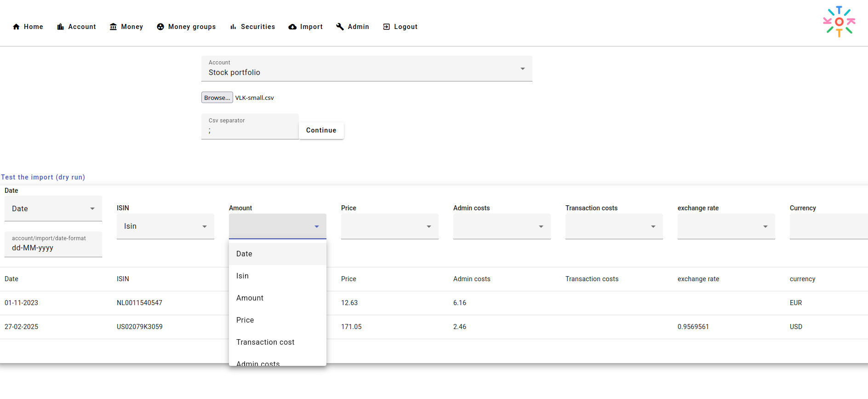Click the VLK-small.csv file name

(254, 98)
